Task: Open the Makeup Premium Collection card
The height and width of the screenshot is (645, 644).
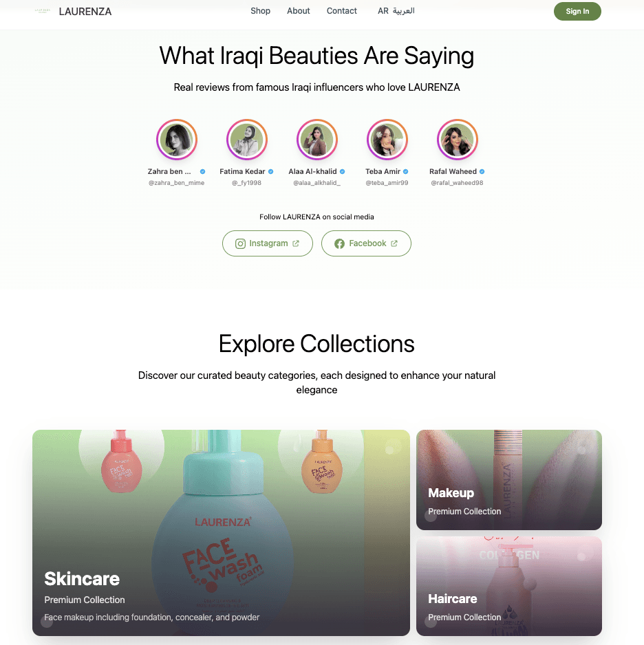Action: [x=509, y=480]
